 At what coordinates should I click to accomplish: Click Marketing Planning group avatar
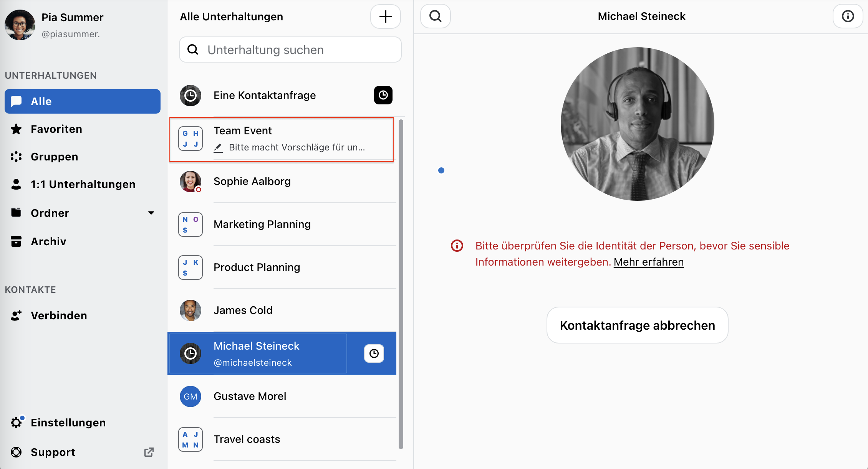(190, 225)
